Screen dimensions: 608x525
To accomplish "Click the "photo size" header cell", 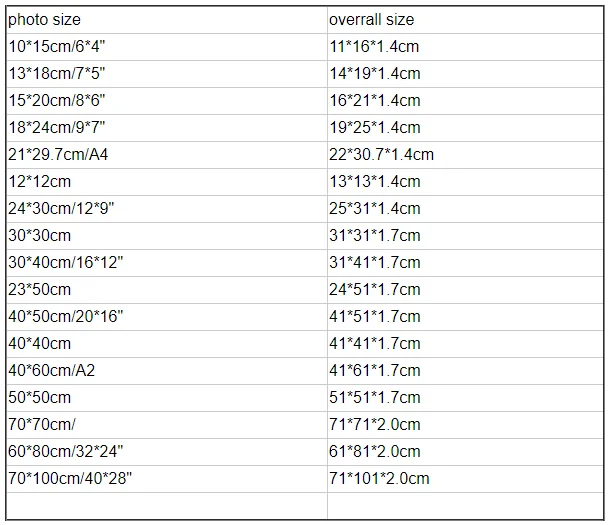I will [45, 20].
